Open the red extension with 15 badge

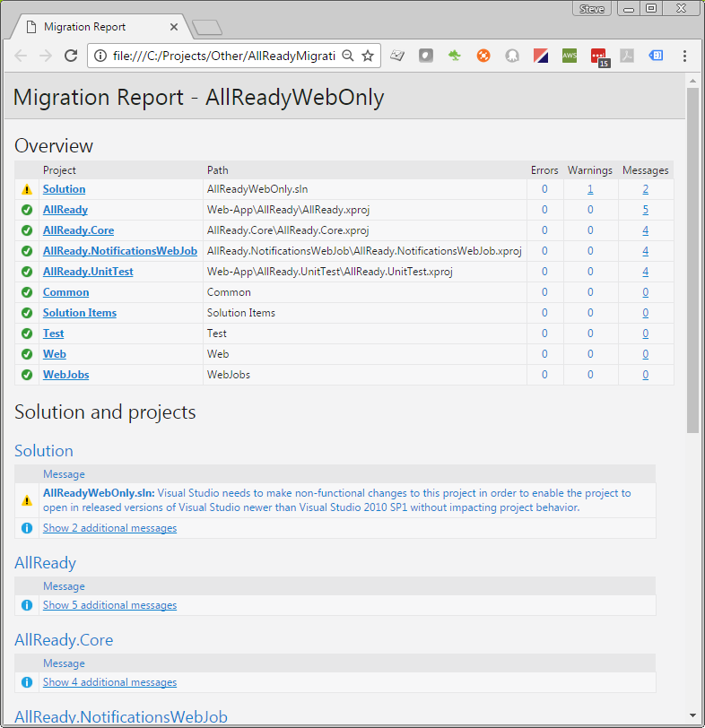[x=599, y=56]
